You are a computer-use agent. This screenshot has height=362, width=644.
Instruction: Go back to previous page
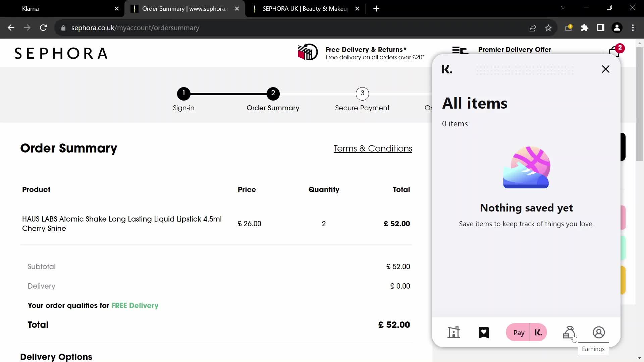(x=11, y=28)
